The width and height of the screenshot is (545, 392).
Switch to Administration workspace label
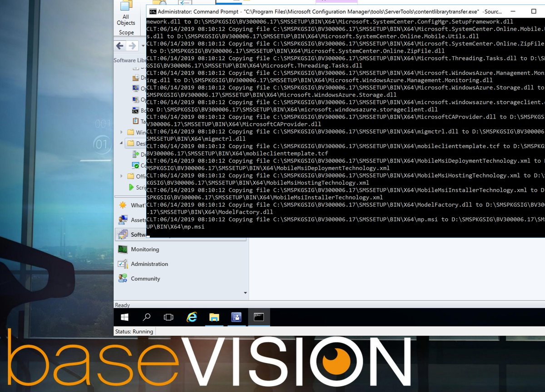[x=149, y=264]
